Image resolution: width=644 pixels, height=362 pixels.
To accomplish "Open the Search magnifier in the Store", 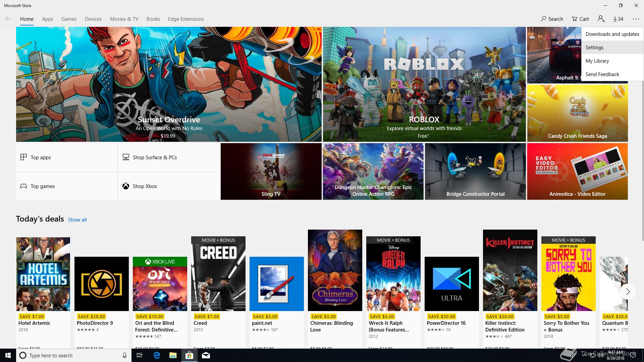I will [552, 19].
